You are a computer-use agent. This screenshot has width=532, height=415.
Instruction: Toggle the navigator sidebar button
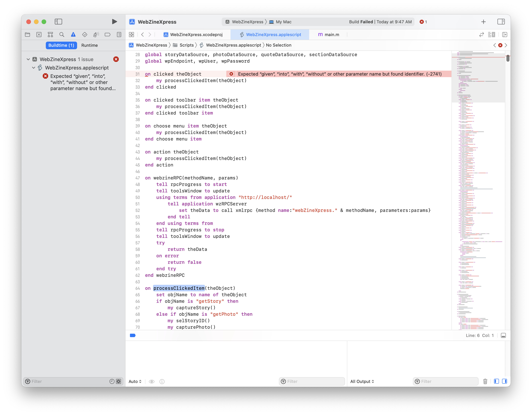(58, 22)
